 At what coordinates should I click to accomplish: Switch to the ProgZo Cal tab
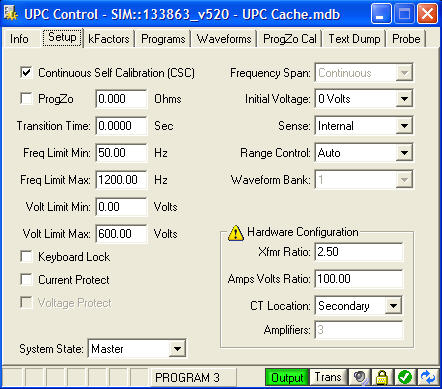tap(289, 39)
